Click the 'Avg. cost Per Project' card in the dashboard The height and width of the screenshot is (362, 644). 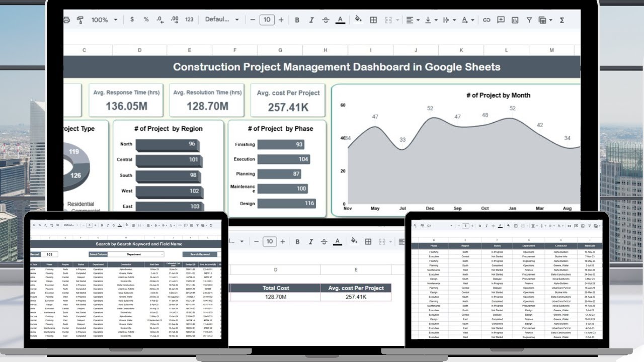[x=288, y=101]
